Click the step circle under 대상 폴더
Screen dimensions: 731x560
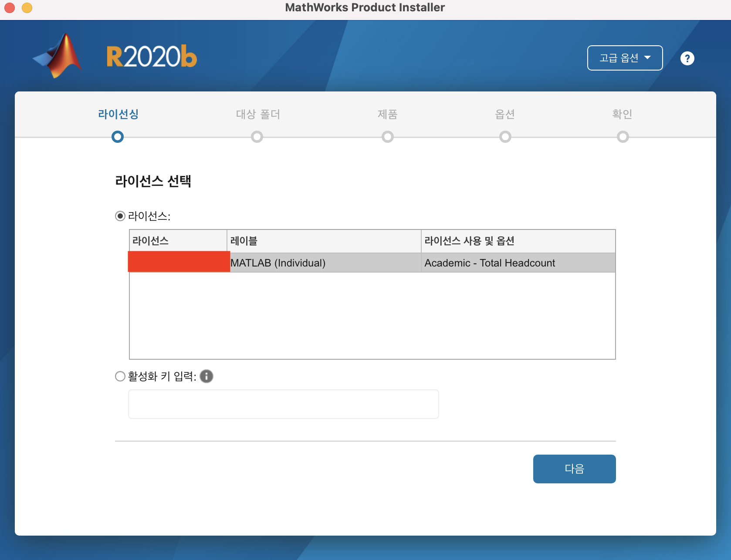257,137
